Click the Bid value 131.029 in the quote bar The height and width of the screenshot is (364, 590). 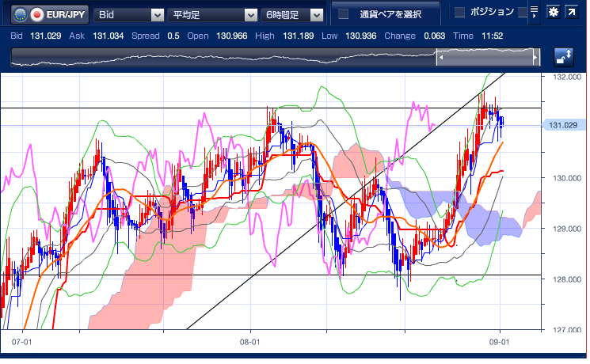click(x=45, y=36)
